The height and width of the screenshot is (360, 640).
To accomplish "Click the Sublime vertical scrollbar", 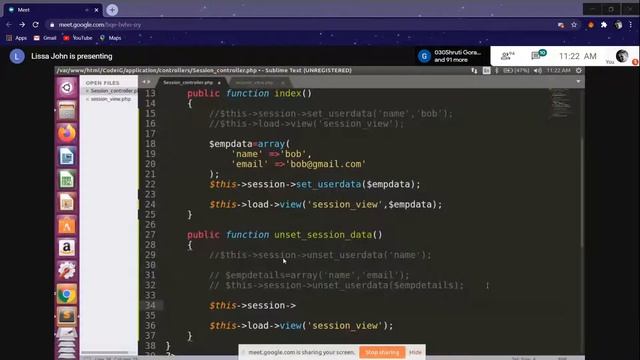I will pyautogui.click(x=582, y=192).
